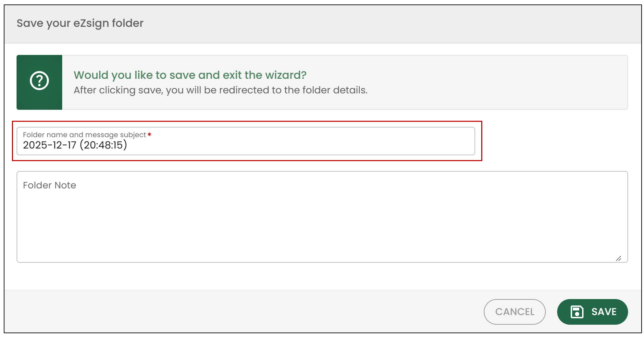Dismiss the dialog with CANCEL
This screenshot has height=338, width=644.
pos(515,312)
